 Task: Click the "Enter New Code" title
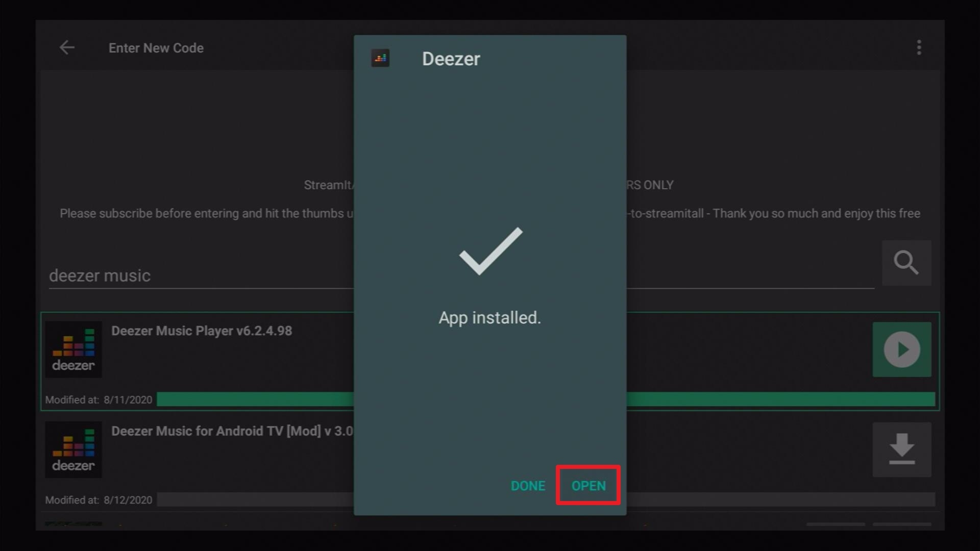point(156,48)
